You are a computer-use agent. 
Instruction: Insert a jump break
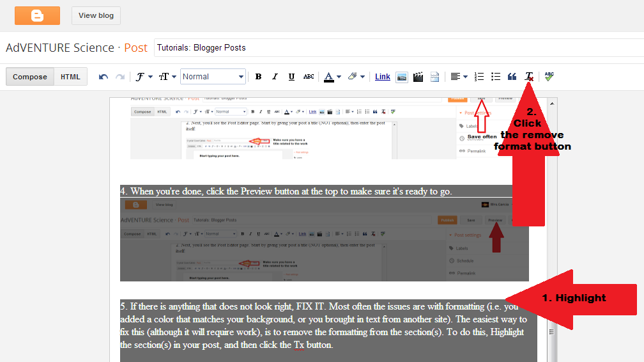click(x=434, y=77)
